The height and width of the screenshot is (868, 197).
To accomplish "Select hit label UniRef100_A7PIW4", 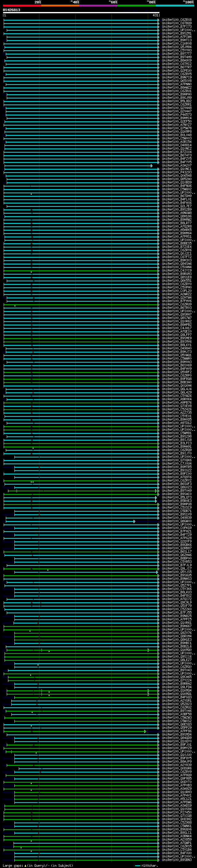I will pyautogui.click(x=177, y=37).
